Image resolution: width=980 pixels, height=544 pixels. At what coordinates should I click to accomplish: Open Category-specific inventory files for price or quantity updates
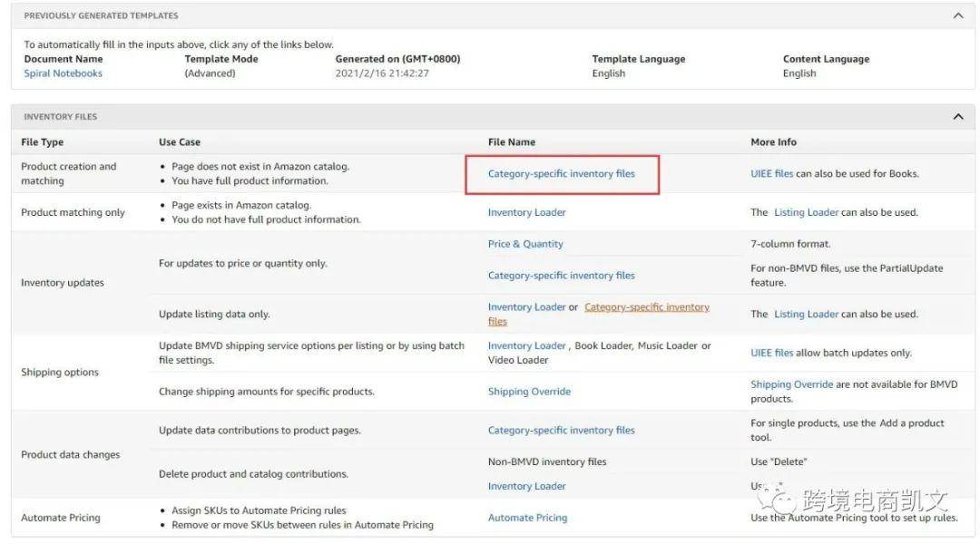click(x=561, y=276)
